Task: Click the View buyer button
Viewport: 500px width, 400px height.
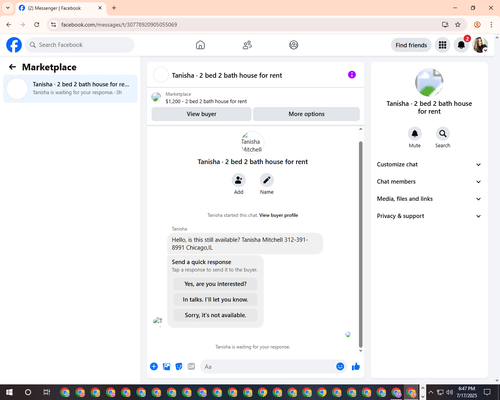Action: click(x=201, y=114)
